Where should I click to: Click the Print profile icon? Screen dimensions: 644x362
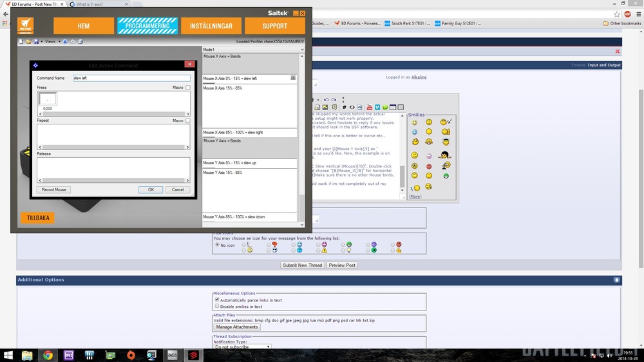click(80, 41)
